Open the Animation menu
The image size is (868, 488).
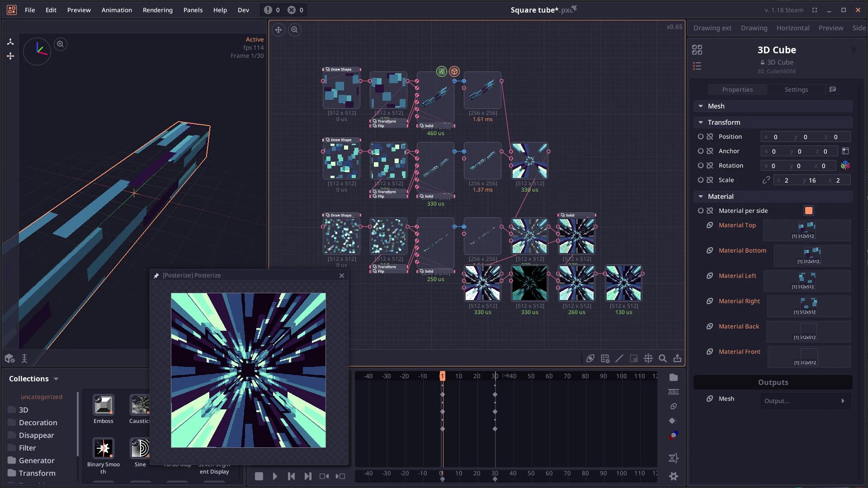click(x=117, y=10)
